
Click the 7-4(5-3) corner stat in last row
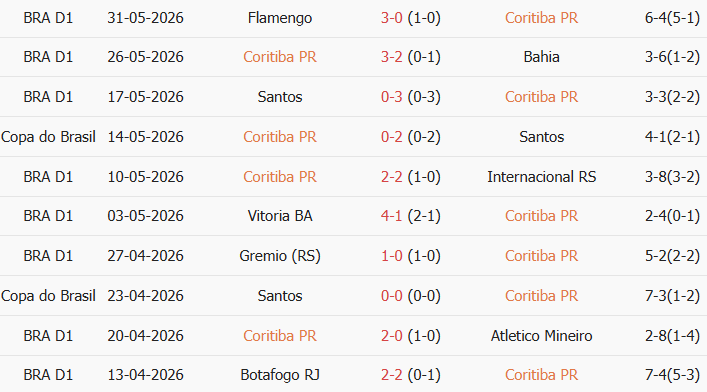click(672, 375)
